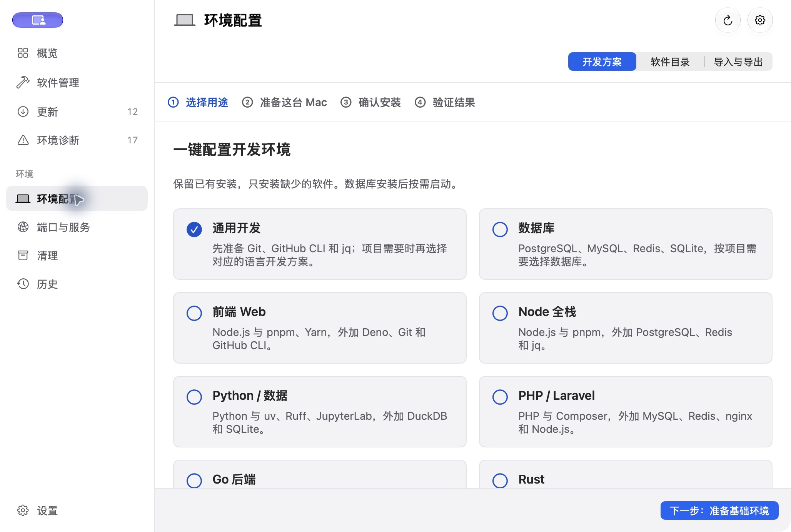Go to step 2 准备这台 Mac
The image size is (791, 532).
point(284,102)
